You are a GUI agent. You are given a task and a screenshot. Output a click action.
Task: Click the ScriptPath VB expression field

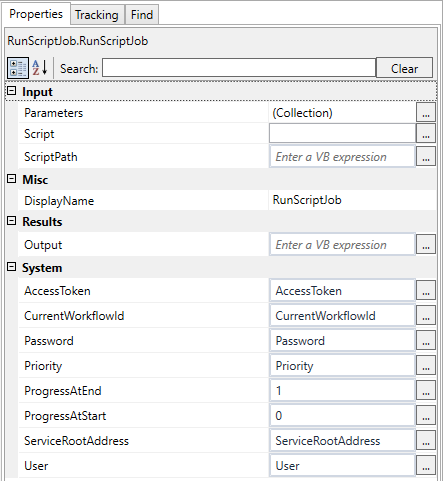coord(342,157)
